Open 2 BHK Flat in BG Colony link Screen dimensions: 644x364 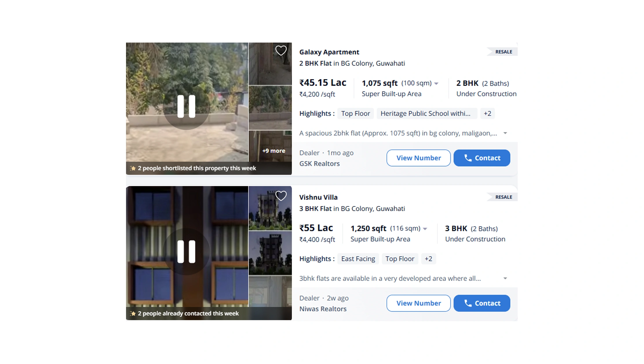(x=352, y=63)
